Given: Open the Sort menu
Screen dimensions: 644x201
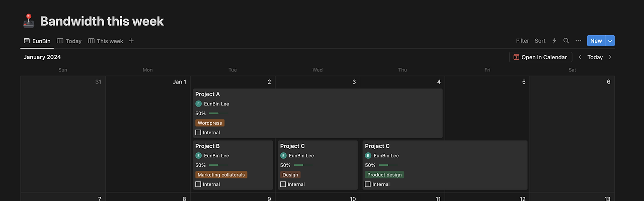Looking at the screenshot, I should (x=540, y=41).
